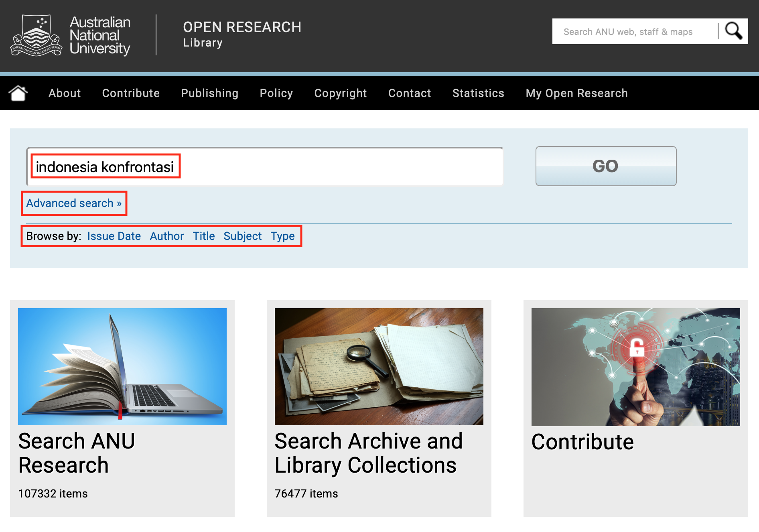Open the Copyright menu item
Image resolution: width=759 pixels, height=532 pixels.
point(341,93)
